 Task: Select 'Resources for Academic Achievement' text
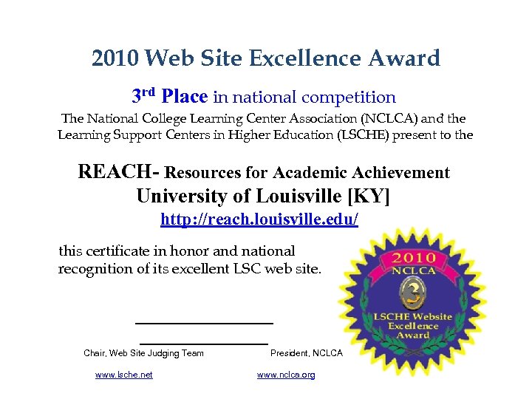click(x=307, y=172)
